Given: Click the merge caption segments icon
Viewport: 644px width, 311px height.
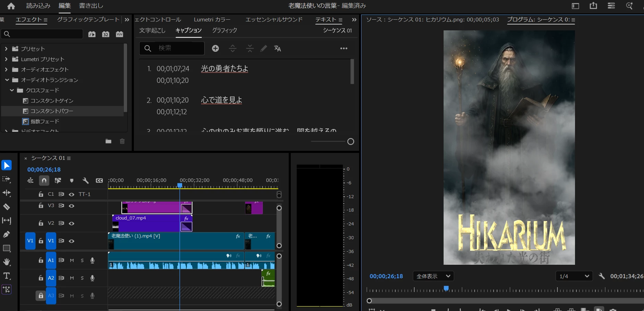Looking at the screenshot, I should point(250,48).
